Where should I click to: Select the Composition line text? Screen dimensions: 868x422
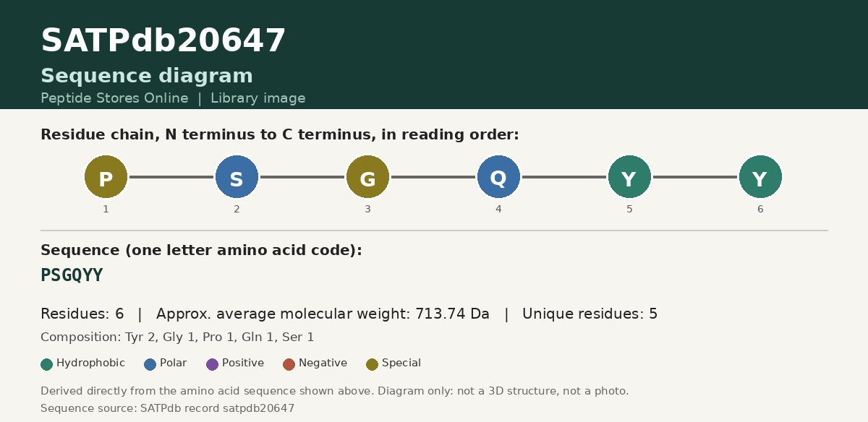(177, 337)
